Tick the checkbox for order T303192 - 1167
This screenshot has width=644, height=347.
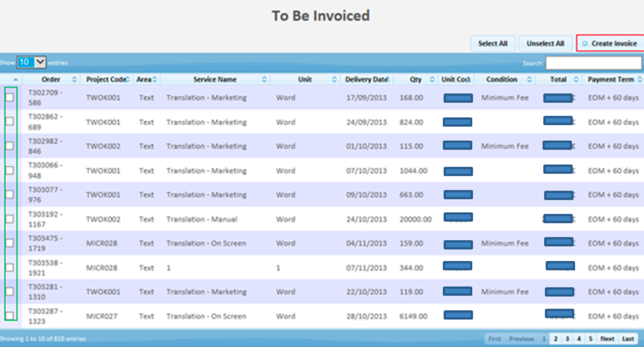(10, 219)
